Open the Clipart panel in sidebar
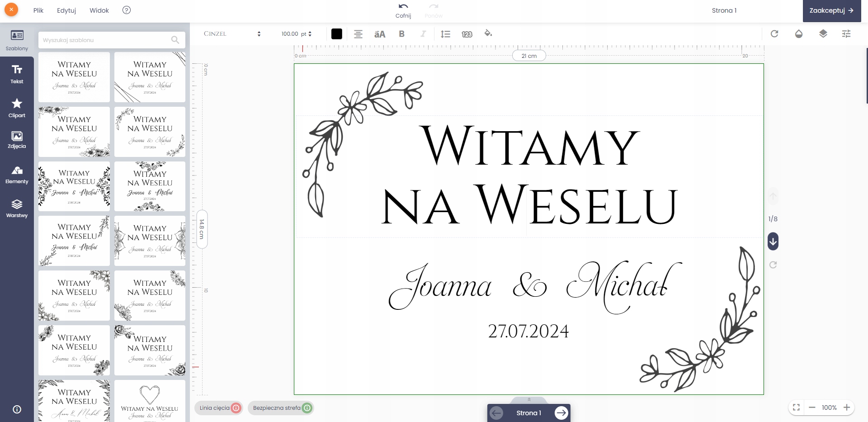The width and height of the screenshot is (868, 422). pyautogui.click(x=17, y=108)
